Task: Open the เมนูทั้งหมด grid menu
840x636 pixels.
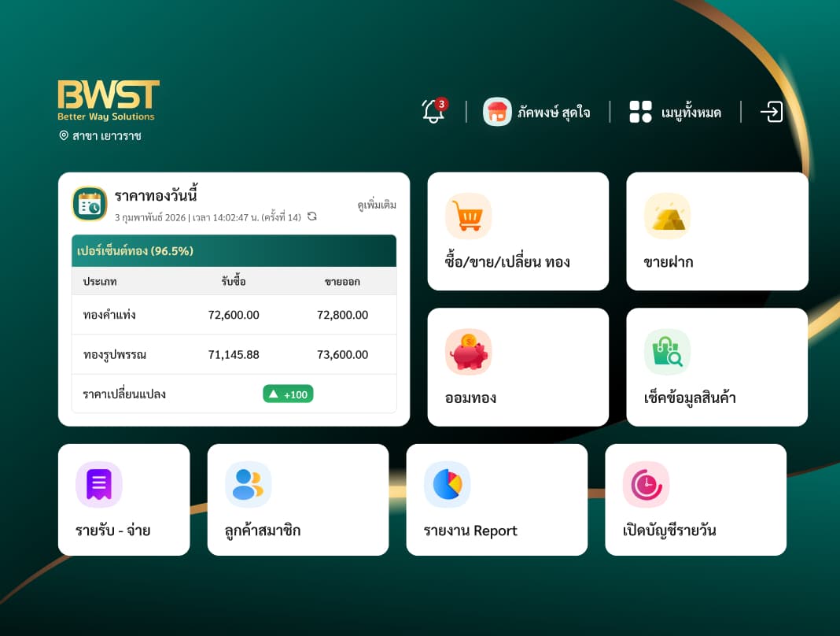Action: tap(675, 112)
